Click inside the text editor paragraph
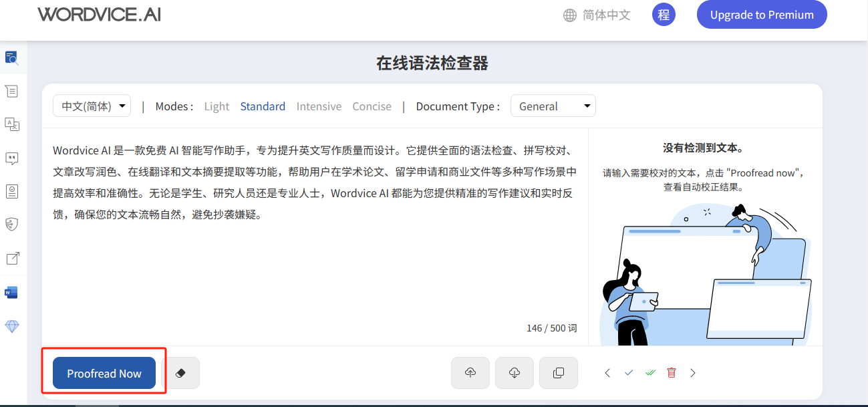This screenshot has width=868, height=407. click(315, 182)
